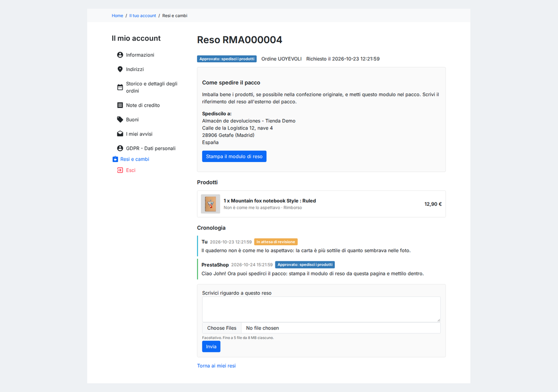Click the 12,90 € product price
Screen dimensions: 558x392
point(433,204)
